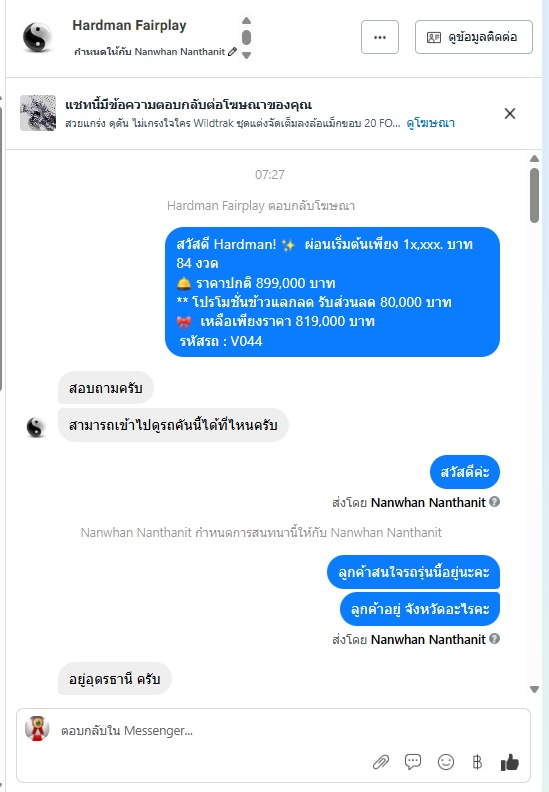Click the Baht payment request icon
Screen dimensions: 549x792
[x=477, y=762]
